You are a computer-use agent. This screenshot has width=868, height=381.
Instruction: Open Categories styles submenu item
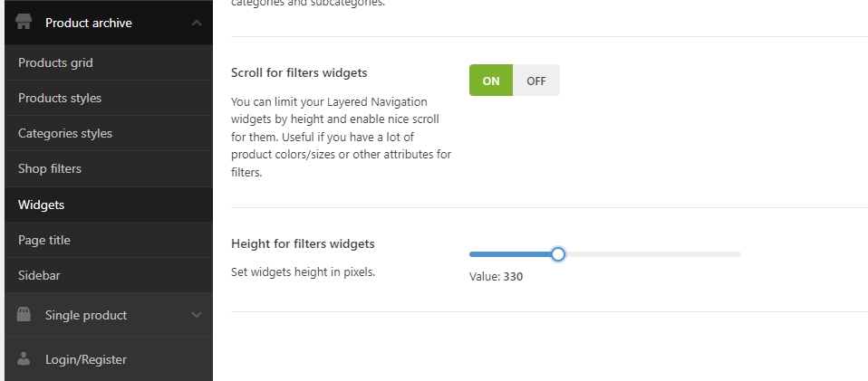[x=65, y=133]
